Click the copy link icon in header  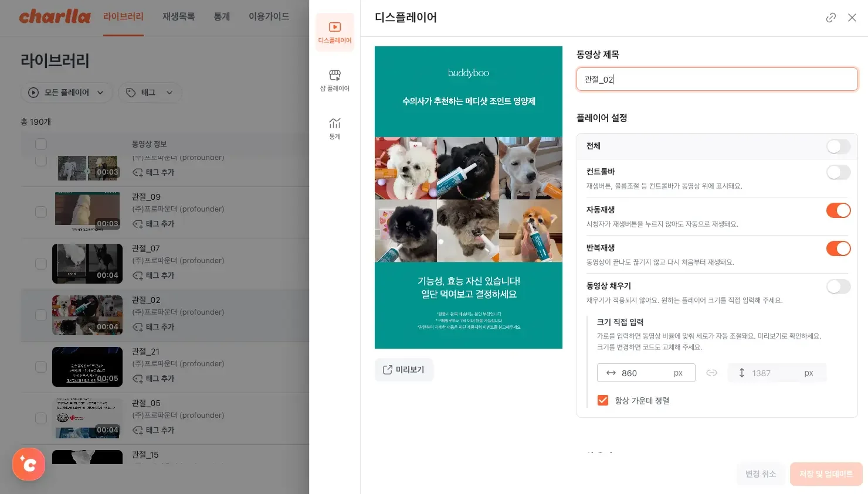coord(830,18)
